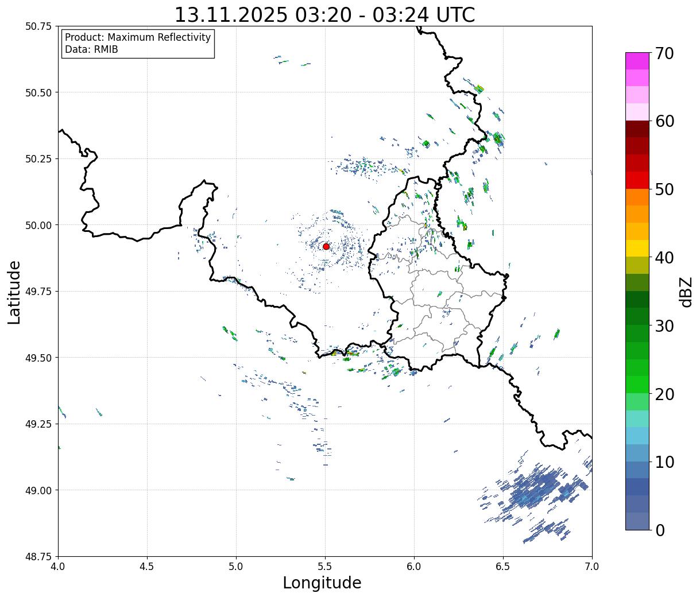Click the red radar station marker

pos(326,246)
